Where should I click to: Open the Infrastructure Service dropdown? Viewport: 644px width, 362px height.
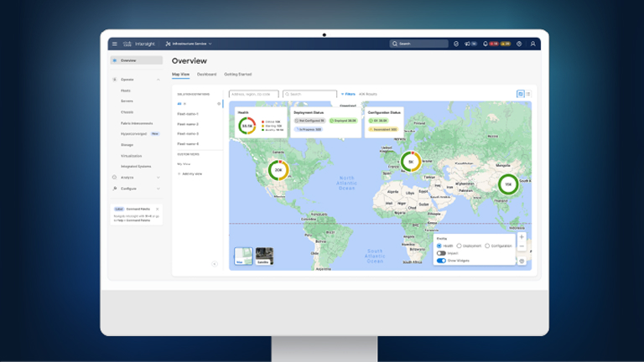pyautogui.click(x=189, y=44)
